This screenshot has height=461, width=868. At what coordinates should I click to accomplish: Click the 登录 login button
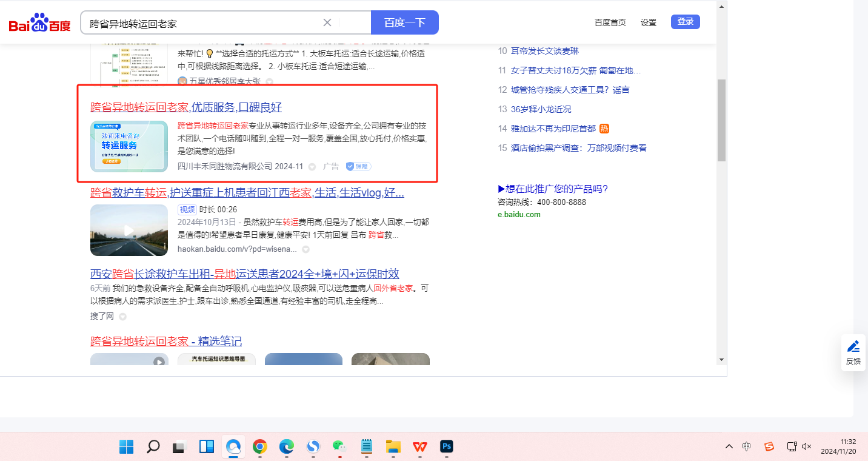685,22
